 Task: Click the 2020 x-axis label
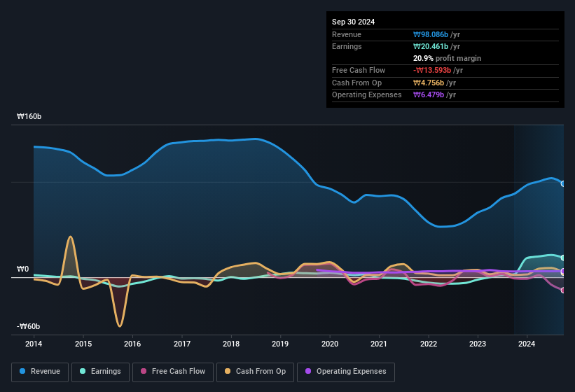[x=330, y=344]
